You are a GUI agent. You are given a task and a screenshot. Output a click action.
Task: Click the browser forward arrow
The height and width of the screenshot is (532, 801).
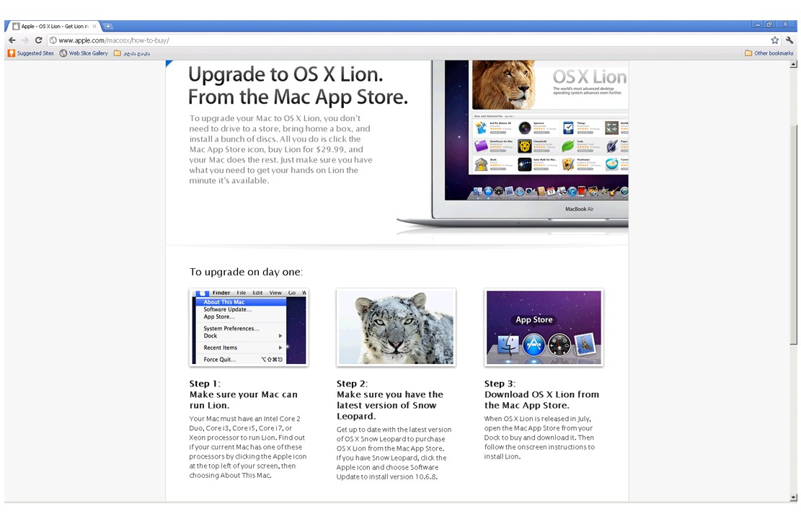[25, 40]
